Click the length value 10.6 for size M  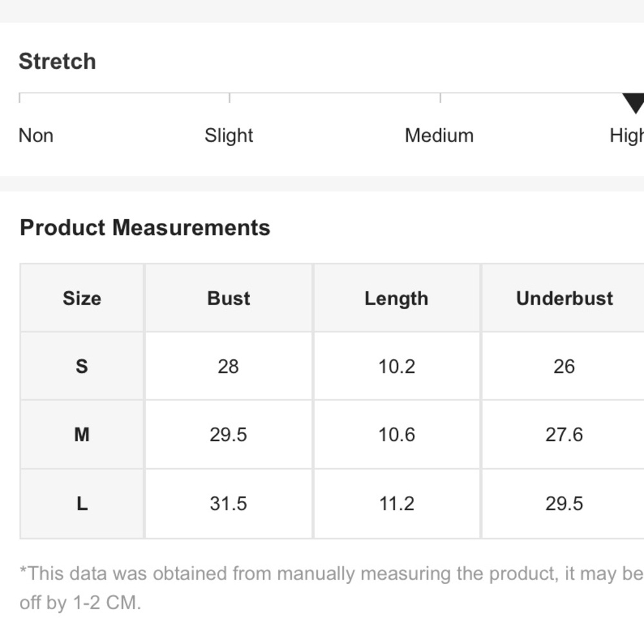click(x=396, y=435)
